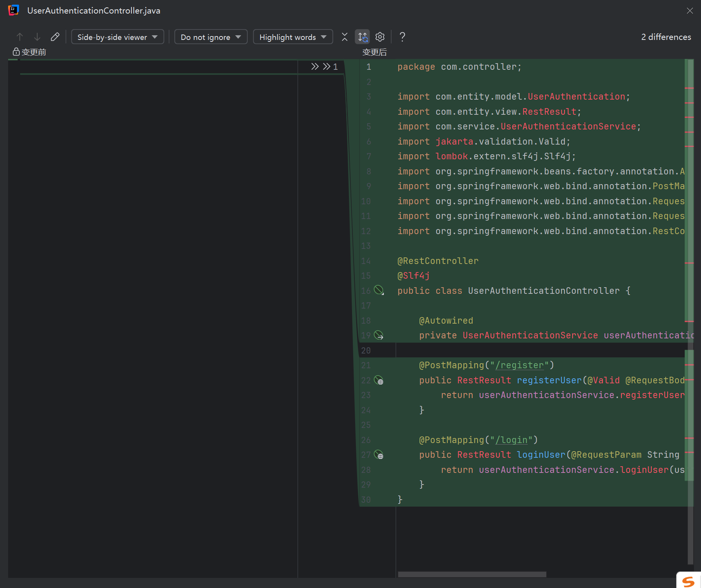Viewport: 701px width, 588px height.
Task: Click the @Autowired annotation
Action: point(446,321)
